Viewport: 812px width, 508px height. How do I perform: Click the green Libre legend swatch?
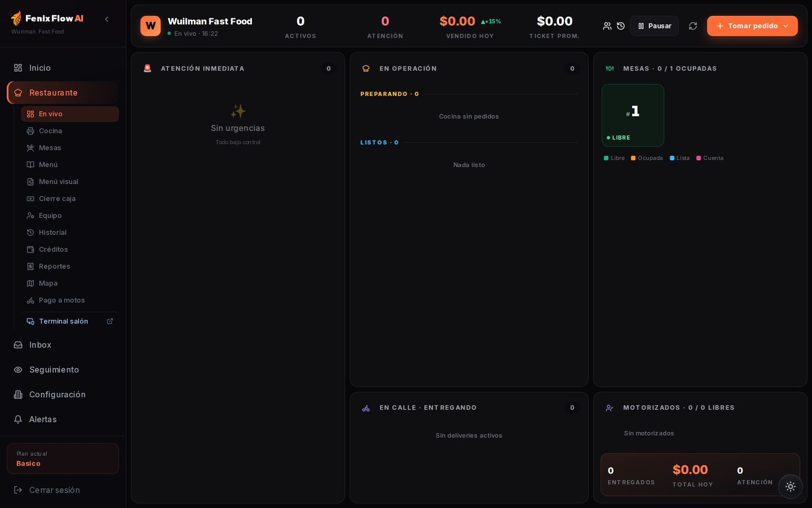pyautogui.click(x=606, y=158)
